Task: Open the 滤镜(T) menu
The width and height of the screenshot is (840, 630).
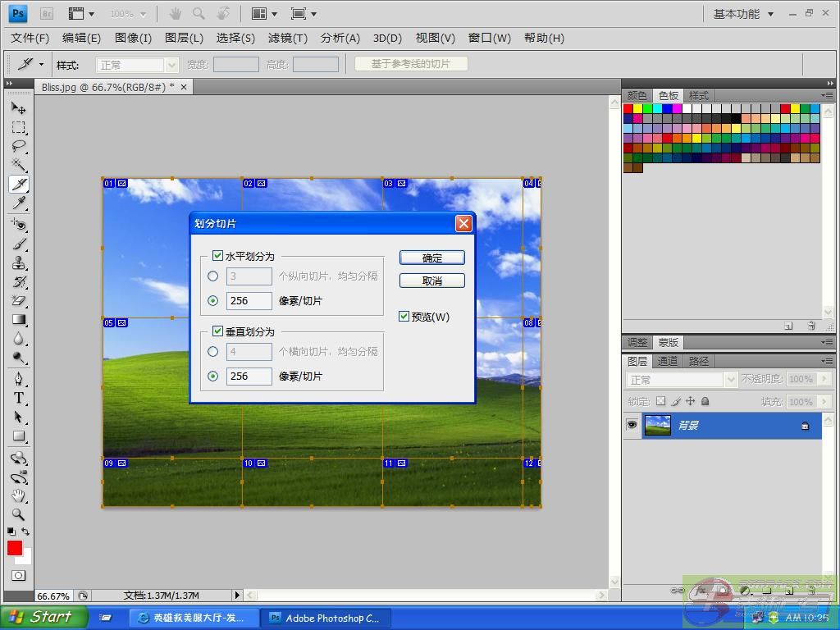Action: click(x=288, y=38)
